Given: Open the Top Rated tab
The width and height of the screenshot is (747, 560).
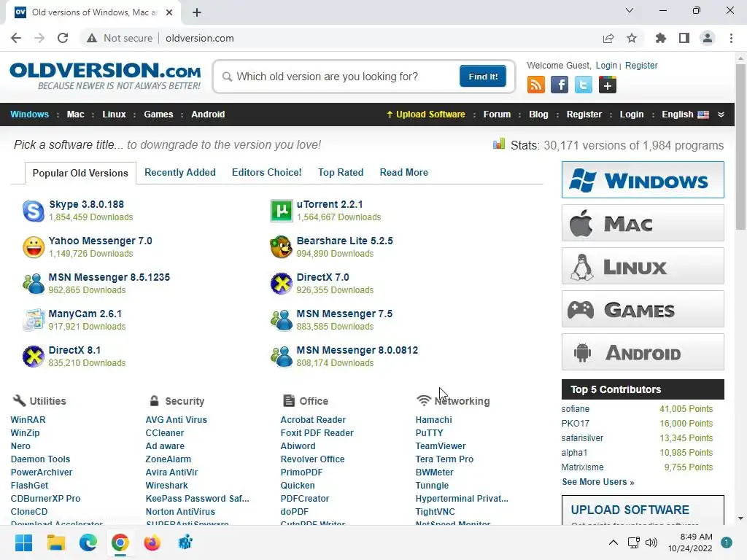Looking at the screenshot, I should pyautogui.click(x=341, y=172).
